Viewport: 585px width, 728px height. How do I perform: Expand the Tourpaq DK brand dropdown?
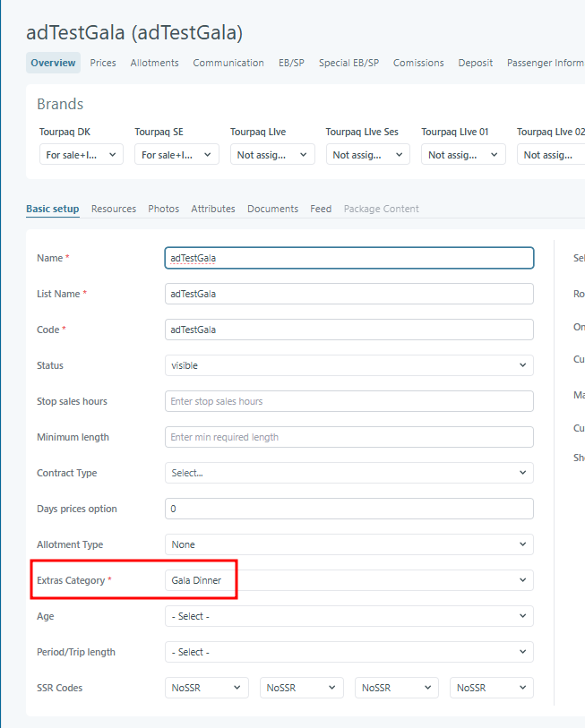82,155
